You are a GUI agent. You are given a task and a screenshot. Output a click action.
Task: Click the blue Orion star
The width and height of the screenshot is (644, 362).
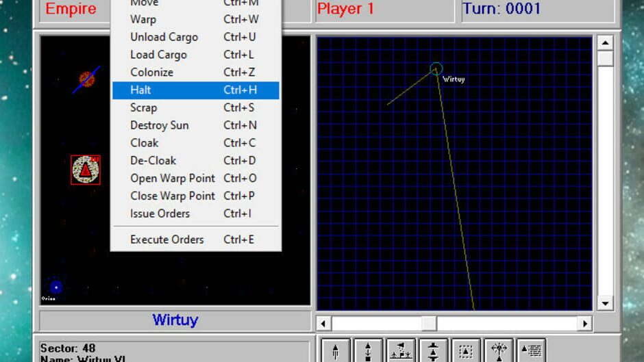pyautogui.click(x=56, y=287)
